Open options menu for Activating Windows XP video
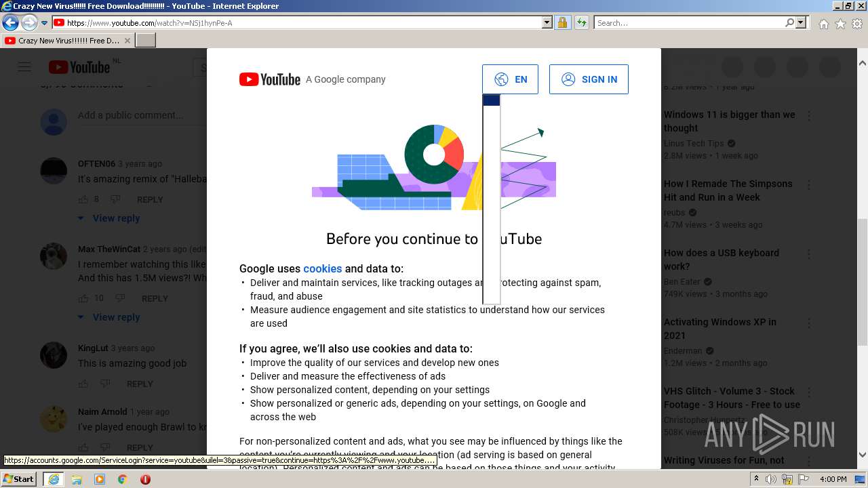 809,323
